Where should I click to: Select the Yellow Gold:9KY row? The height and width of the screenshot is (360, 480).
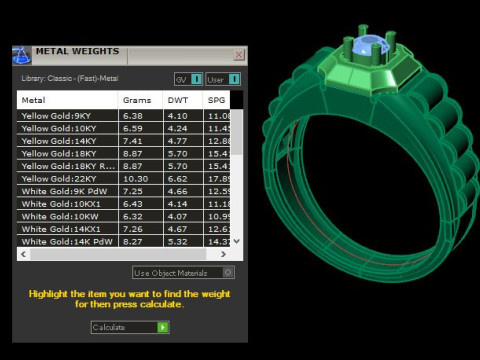tap(123, 116)
